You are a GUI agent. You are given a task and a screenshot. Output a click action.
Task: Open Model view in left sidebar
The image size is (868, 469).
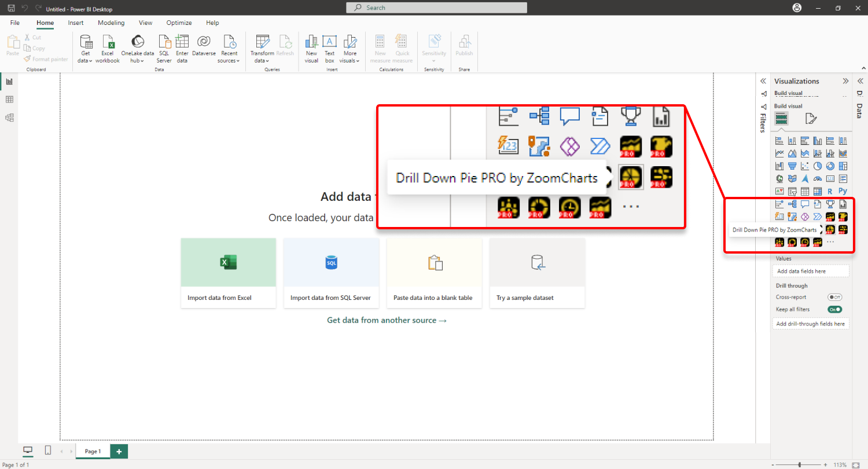pyautogui.click(x=9, y=118)
